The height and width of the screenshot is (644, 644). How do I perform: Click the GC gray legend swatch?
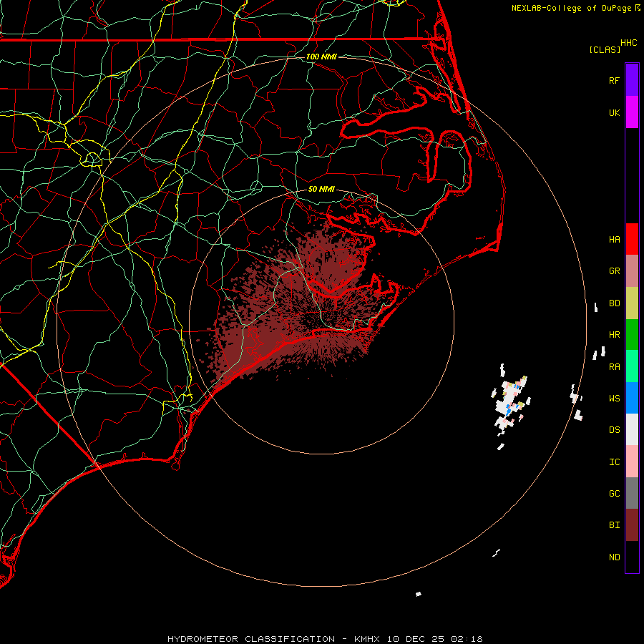coord(632,493)
